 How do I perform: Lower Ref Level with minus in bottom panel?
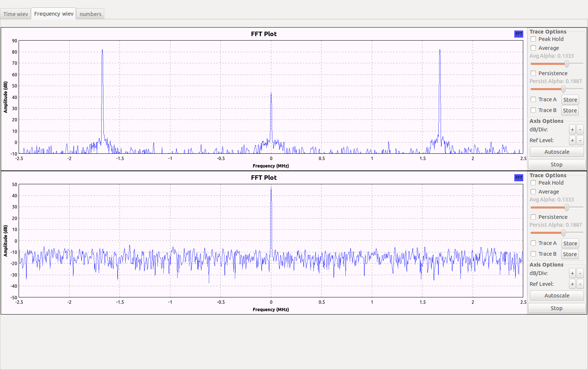pos(580,284)
